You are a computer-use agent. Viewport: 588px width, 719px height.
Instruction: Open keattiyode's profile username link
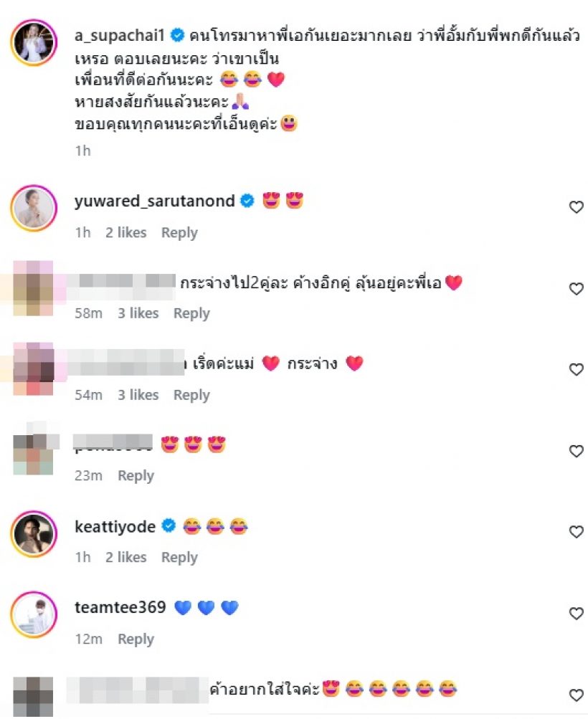tap(115, 526)
